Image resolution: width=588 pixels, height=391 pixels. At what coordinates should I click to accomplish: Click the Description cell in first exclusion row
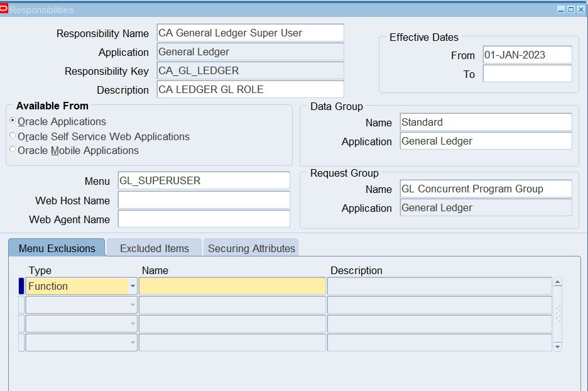click(x=440, y=286)
